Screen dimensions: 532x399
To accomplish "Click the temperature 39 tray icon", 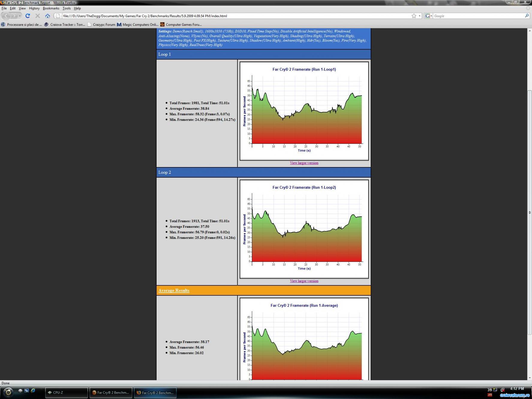I will 489,390.
